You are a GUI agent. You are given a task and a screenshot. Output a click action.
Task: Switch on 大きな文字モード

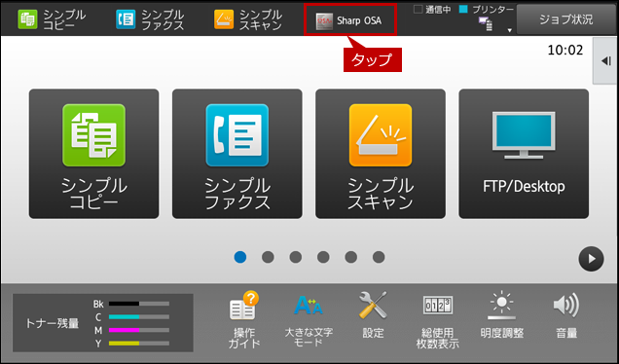(x=309, y=320)
